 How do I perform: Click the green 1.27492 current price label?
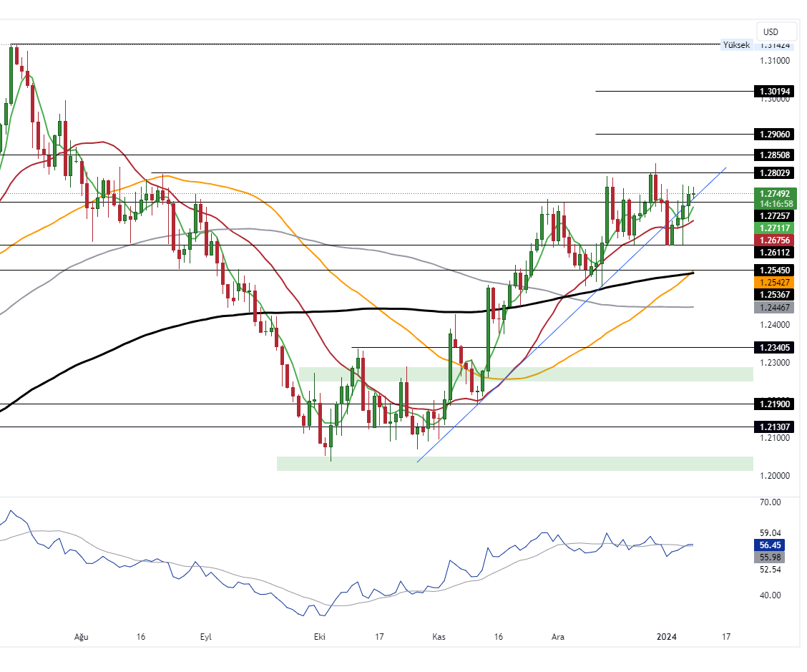(776, 193)
